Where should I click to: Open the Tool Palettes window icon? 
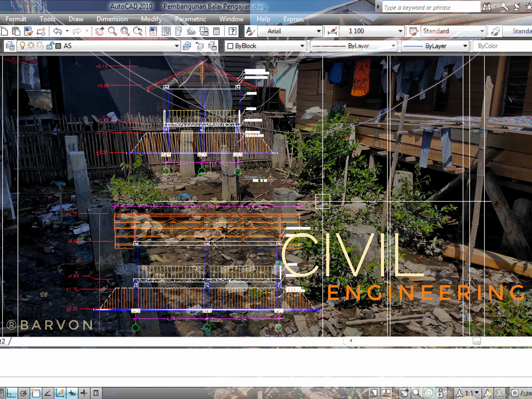pyautogui.click(x=178, y=31)
